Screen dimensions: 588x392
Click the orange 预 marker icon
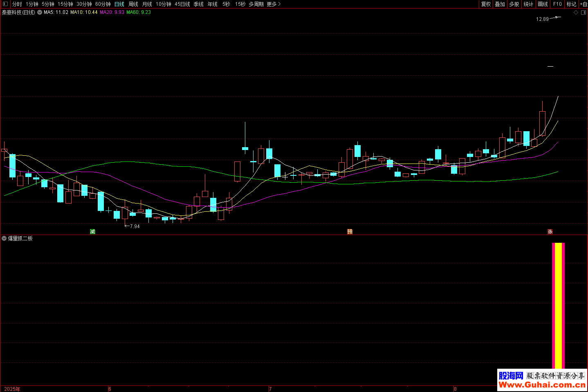tap(350, 232)
